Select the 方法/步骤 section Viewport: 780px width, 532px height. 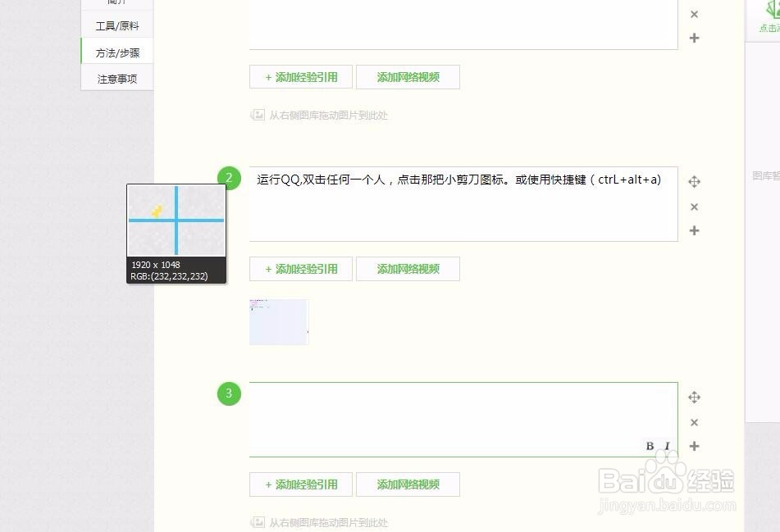[x=116, y=51]
